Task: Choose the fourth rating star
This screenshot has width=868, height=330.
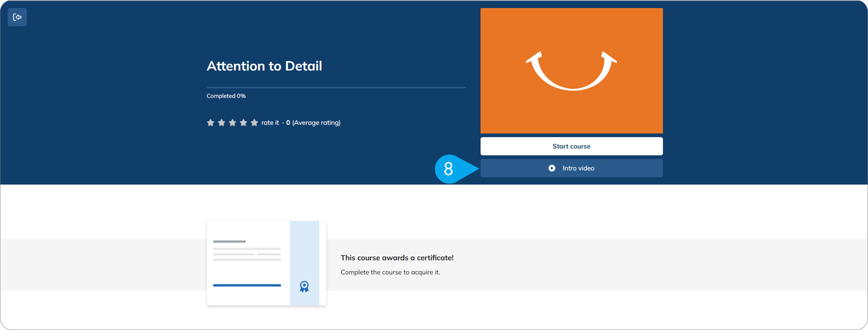Action: click(x=243, y=123)
